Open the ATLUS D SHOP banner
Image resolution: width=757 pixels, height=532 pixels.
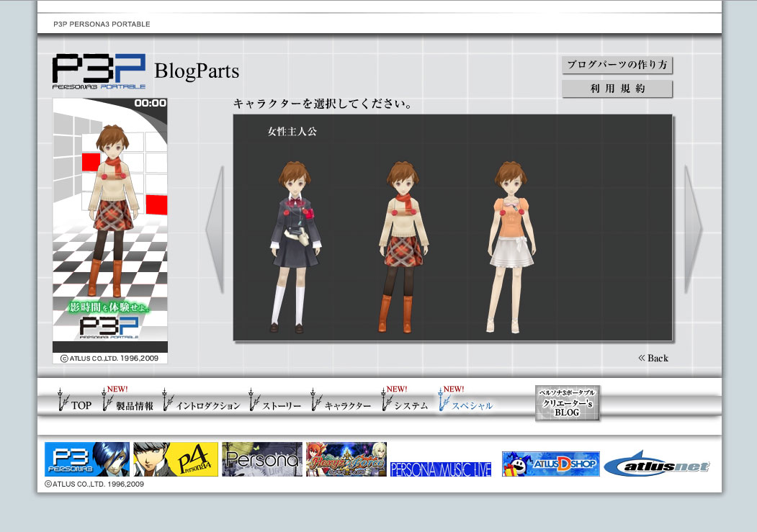tap(551, 464)
